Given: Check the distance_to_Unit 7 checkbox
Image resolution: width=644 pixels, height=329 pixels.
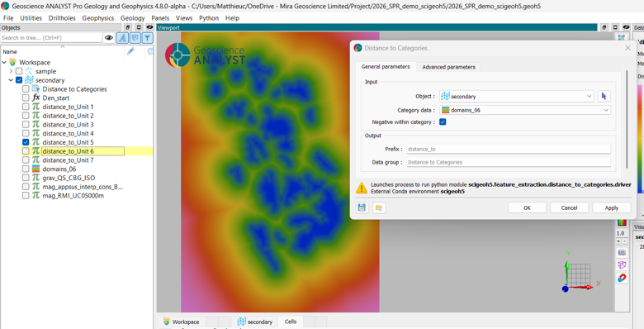Looking at the screenshot, I should pyautogui.click(x=26, y=160).
